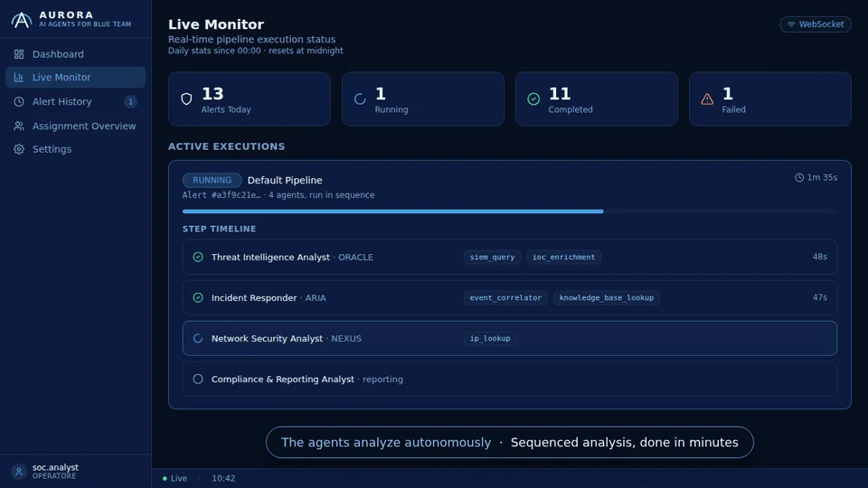
Task: Click the soc.analyst username in the sidebar
Action: (55, 467)
